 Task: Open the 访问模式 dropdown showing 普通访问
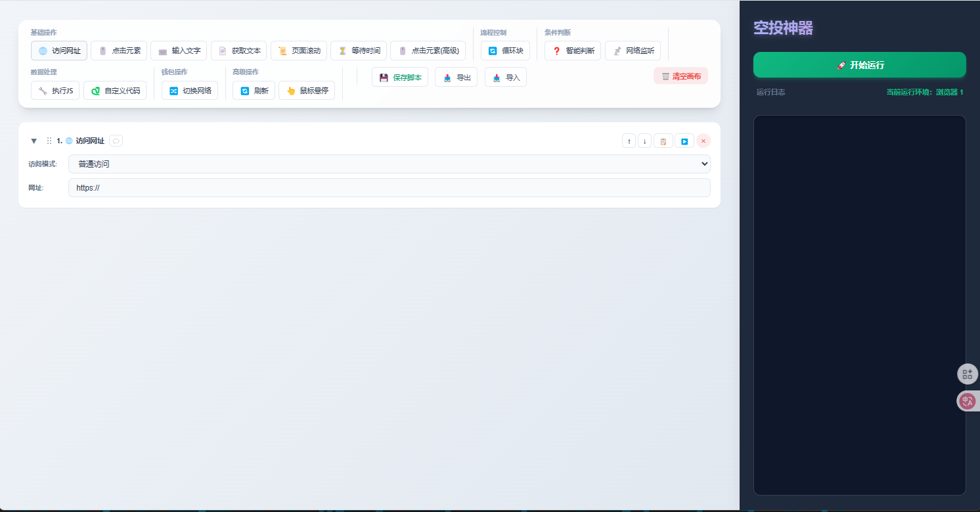[x=390, y=164]
